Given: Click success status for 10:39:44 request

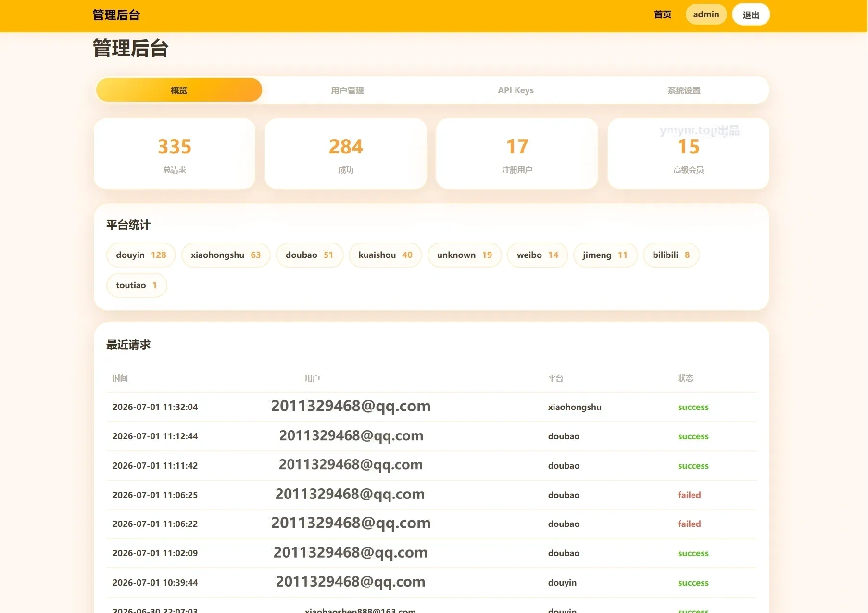Looking at the screenshot, I should (x=693, y=583).
